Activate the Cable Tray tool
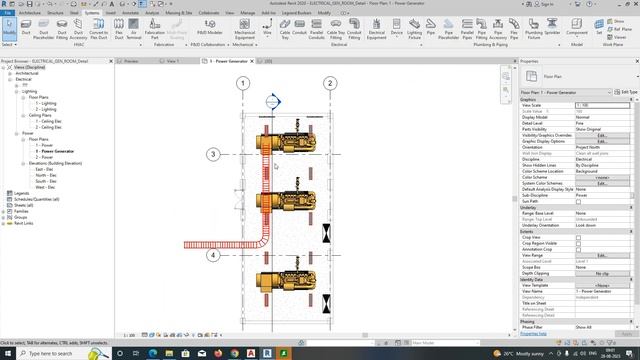The image size is (640, 360). 285,29
